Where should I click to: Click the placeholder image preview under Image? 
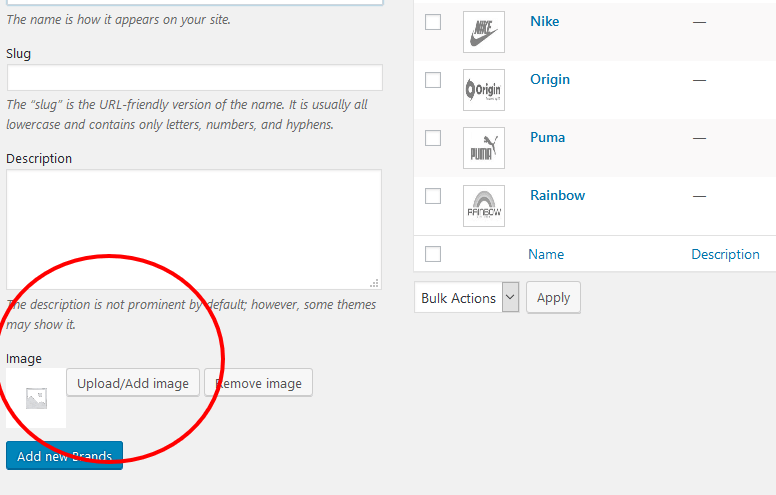[x=36, y=398]
